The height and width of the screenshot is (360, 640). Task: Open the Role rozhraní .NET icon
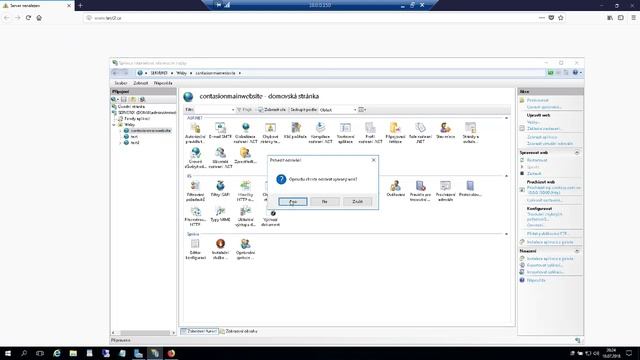[420, 132]
